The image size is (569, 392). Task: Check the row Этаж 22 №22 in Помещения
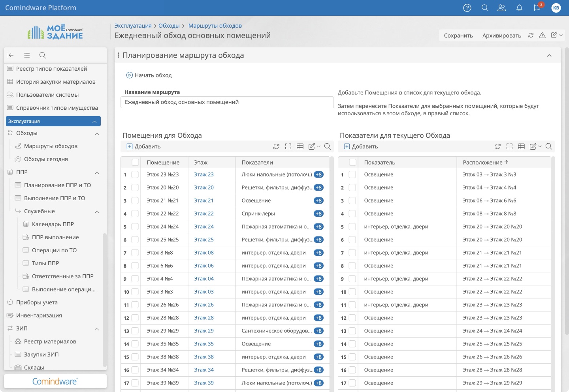click(x=135, y=214)
